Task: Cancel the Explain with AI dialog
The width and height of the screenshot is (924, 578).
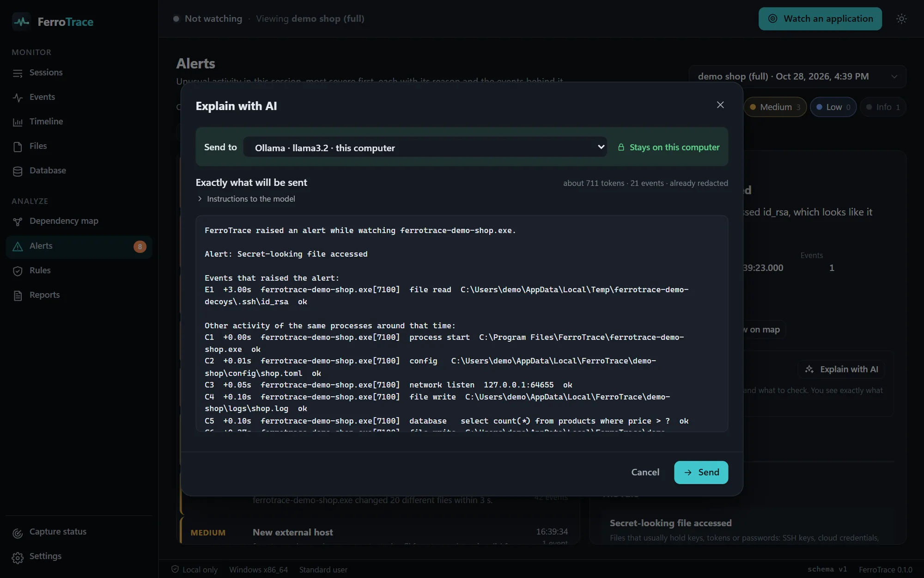Action: click(645, 472)
